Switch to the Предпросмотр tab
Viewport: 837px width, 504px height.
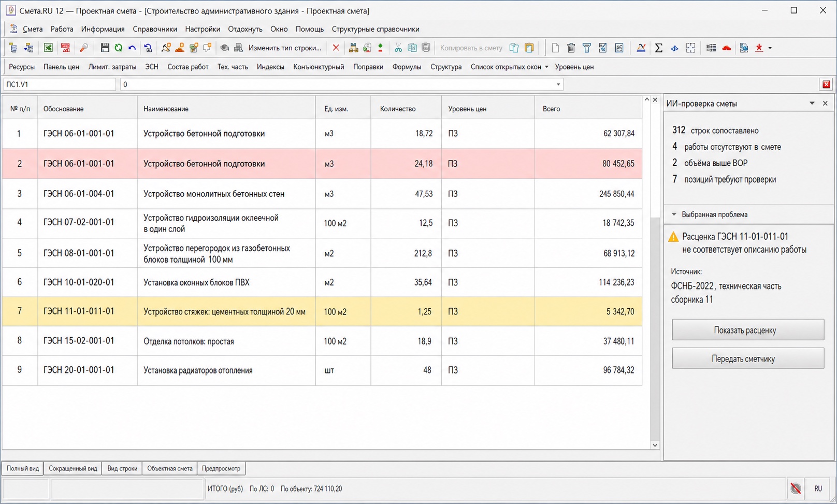221,468
